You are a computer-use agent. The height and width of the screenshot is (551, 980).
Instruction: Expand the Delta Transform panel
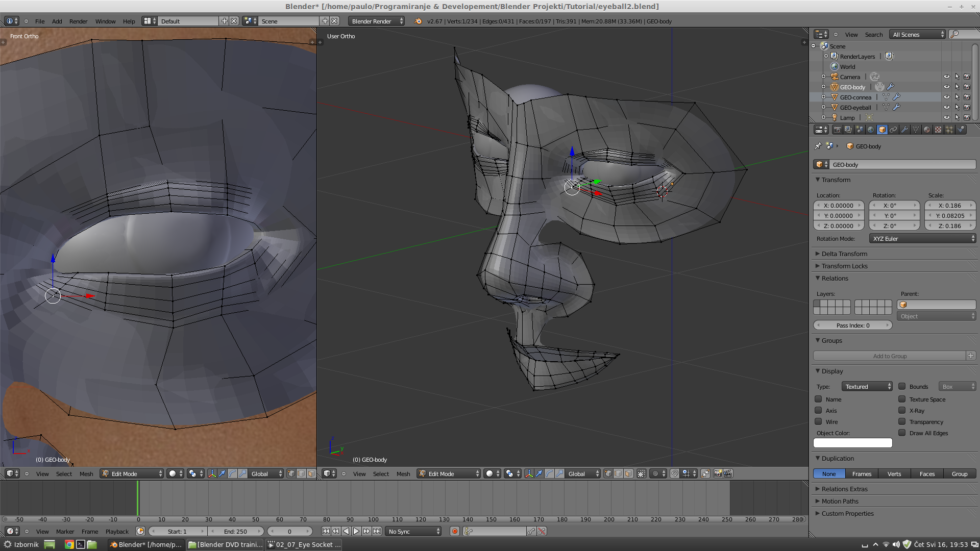pos(844,254)
